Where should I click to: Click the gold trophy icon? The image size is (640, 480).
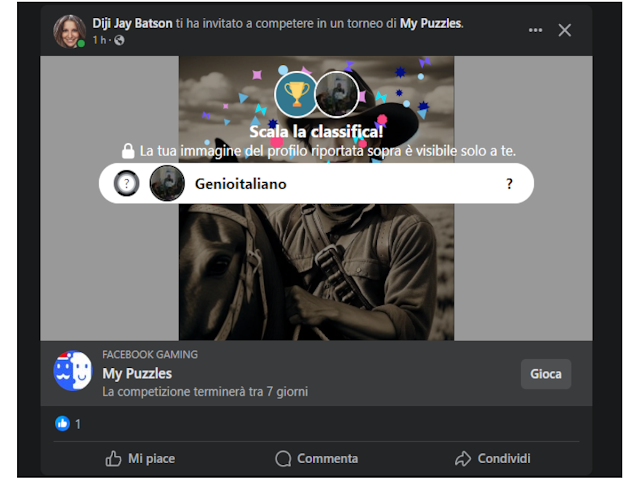click(296, 94)
